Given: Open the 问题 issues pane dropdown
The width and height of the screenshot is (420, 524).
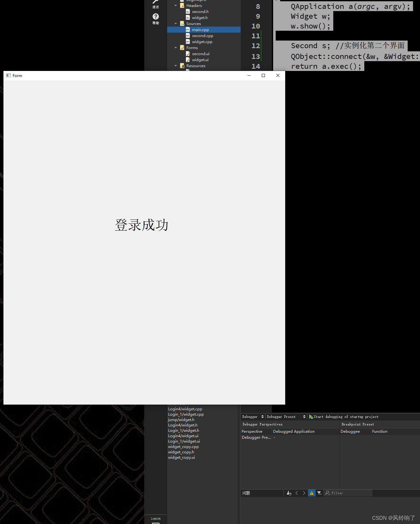Looking at the screenshot, I should [262, 493].
